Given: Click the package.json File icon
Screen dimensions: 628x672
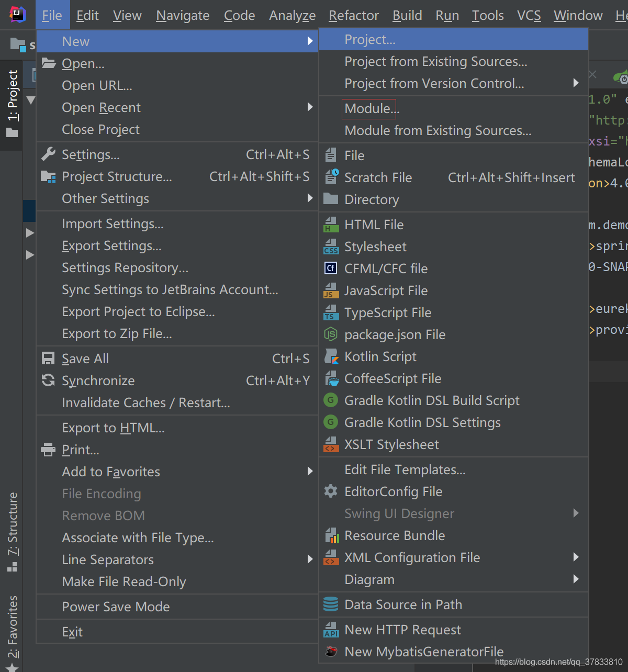Looking at the screenshot, I should [x=331, y=334].
